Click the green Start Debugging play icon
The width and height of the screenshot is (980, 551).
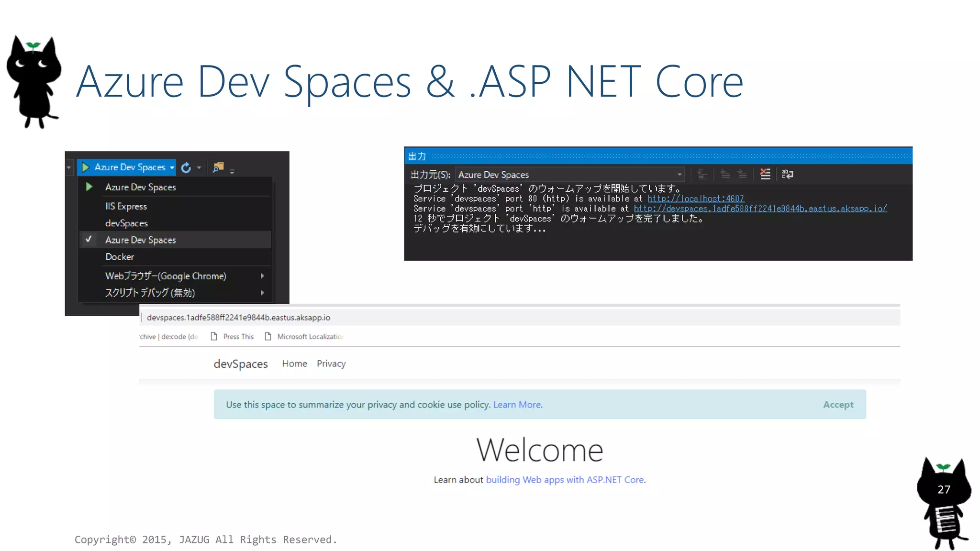[x=86, y=167]
